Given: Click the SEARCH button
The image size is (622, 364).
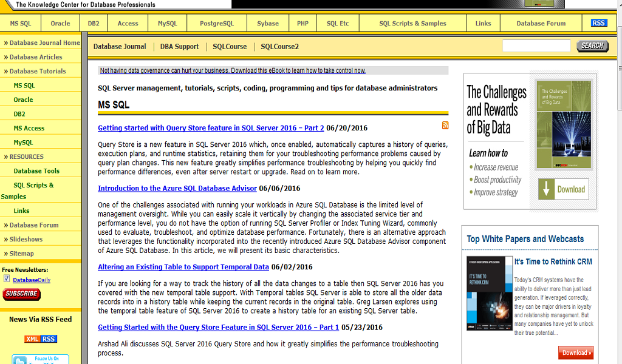Looking at the screenshot, I should [x=592, y=46].
